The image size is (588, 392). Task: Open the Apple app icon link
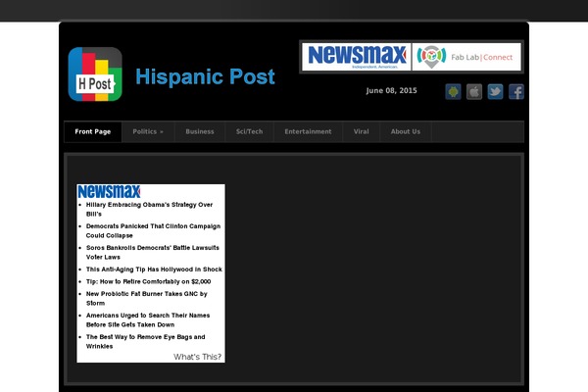click(x=474, y=91)
